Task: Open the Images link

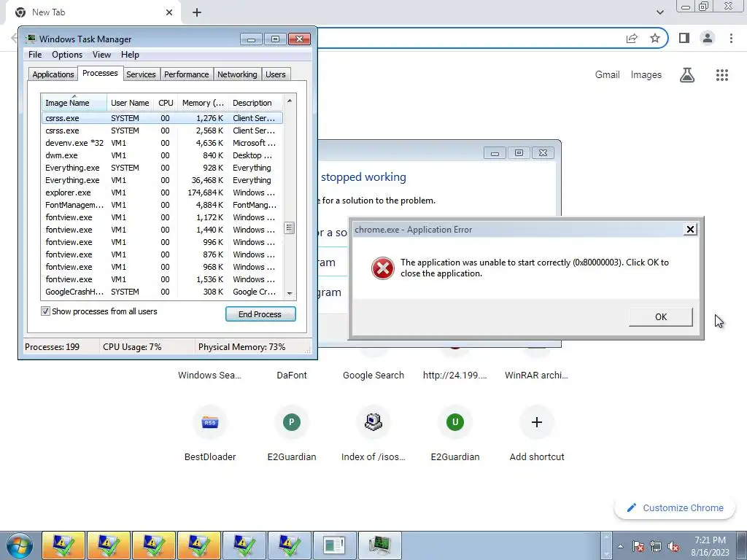Action: 646,75
